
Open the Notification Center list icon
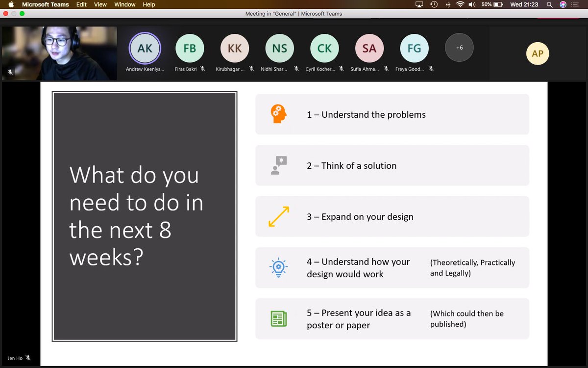(x=575, y=4)
